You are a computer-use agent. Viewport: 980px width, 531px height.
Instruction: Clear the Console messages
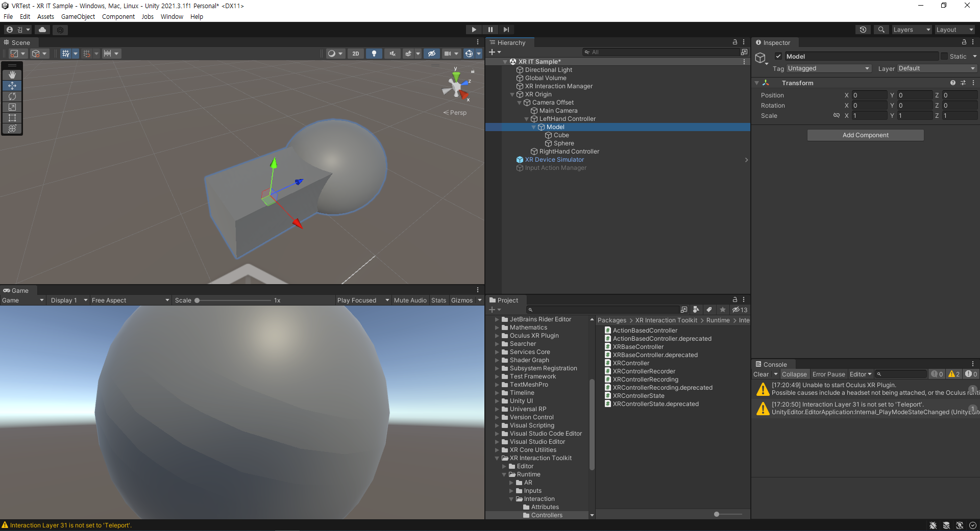tap(761, 374)
